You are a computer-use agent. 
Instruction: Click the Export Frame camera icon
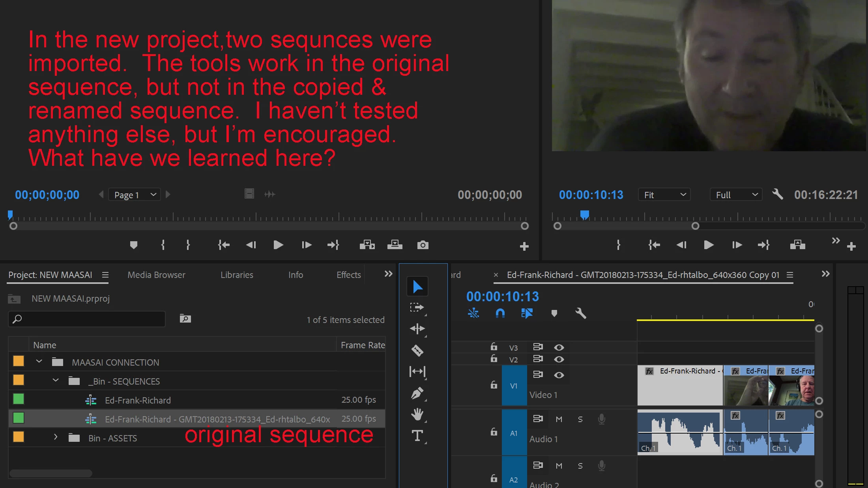423,245
